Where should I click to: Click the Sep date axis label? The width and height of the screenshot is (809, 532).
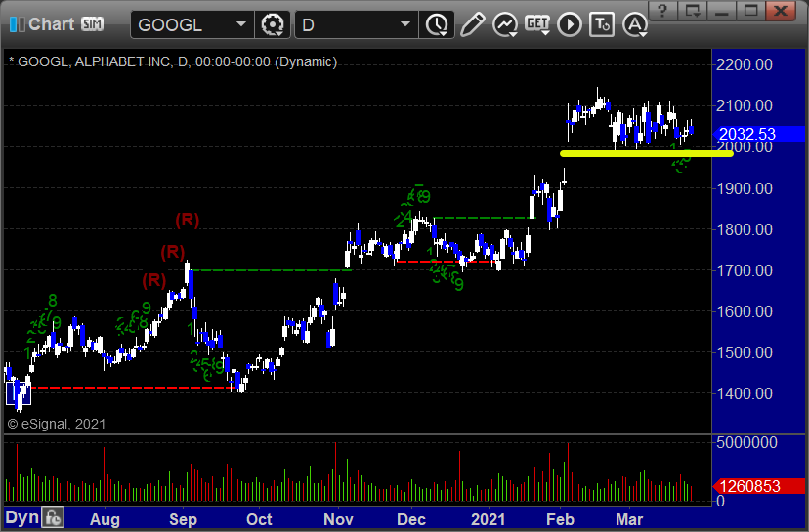pyautogui.click(x=183, y=519)
